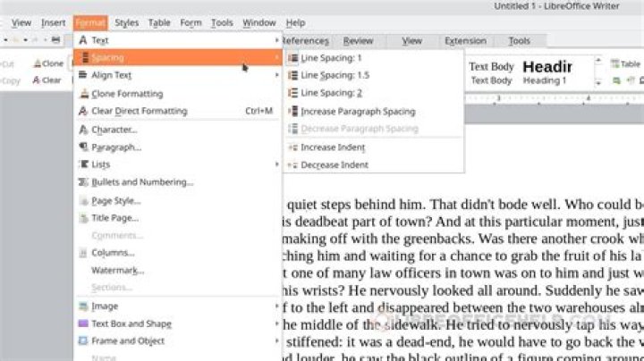Expand the Text Box and Shape submenu
Screen dimensions: 644x361
[x=178, y=323]
